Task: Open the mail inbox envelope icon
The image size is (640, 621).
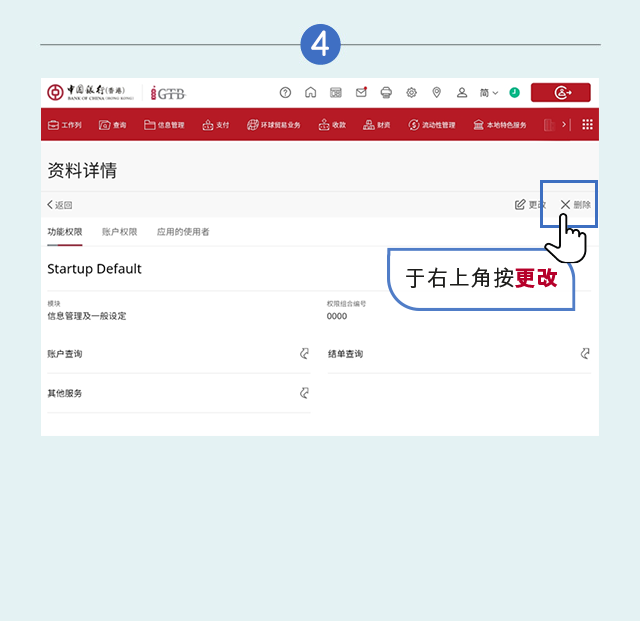Action: coord(361,92)
